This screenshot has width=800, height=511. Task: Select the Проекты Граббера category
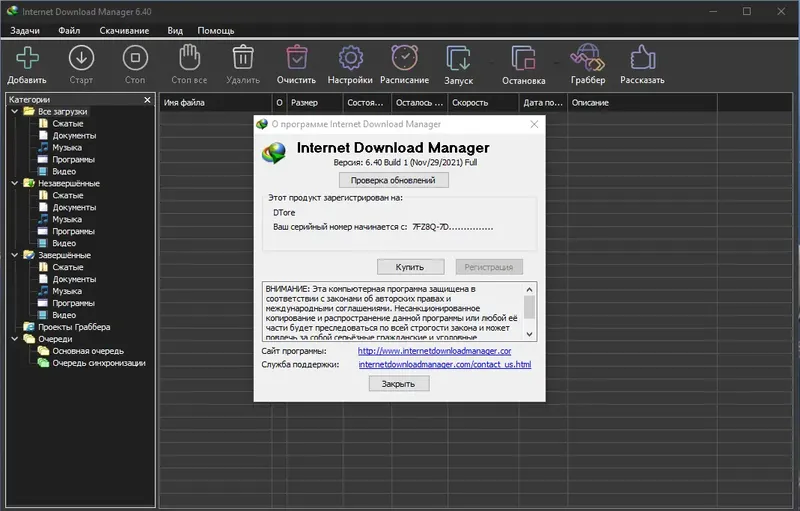[74, 327]
